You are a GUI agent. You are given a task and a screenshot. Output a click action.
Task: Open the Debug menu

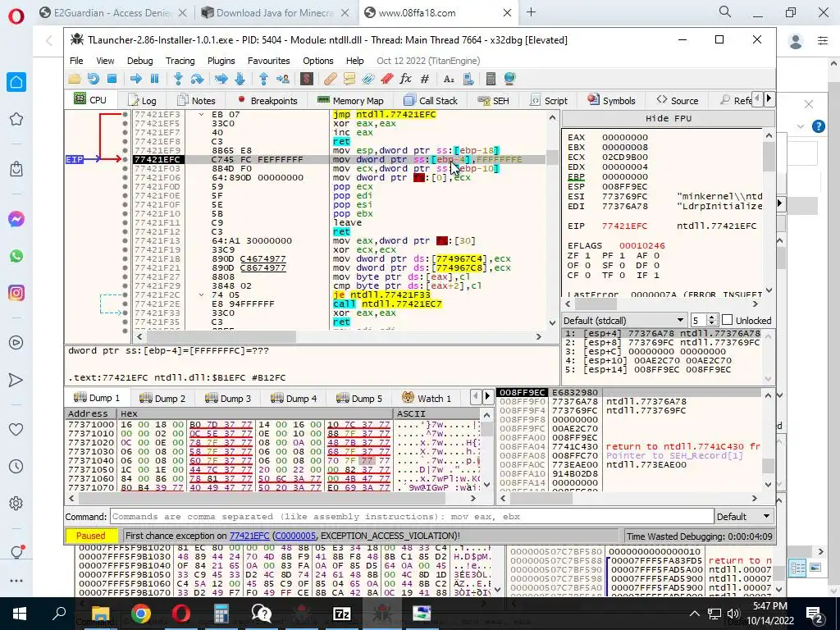coord(139,61)
